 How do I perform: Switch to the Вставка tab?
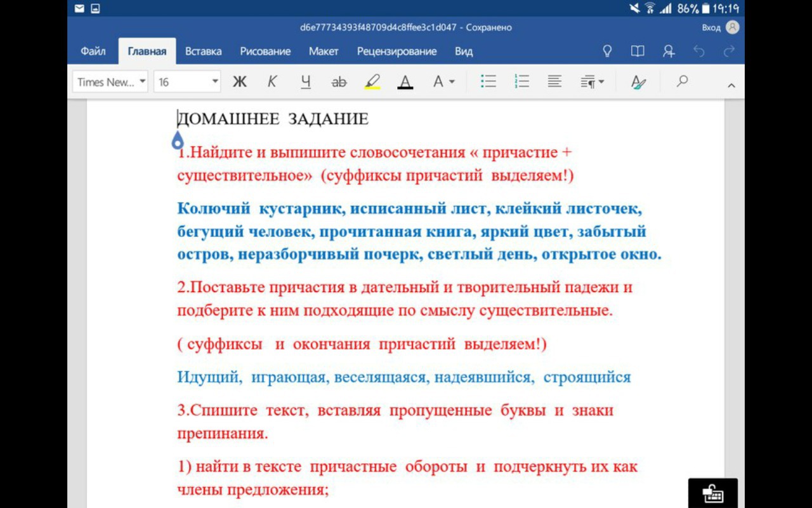pyautogui.click(x=203, y=51)
